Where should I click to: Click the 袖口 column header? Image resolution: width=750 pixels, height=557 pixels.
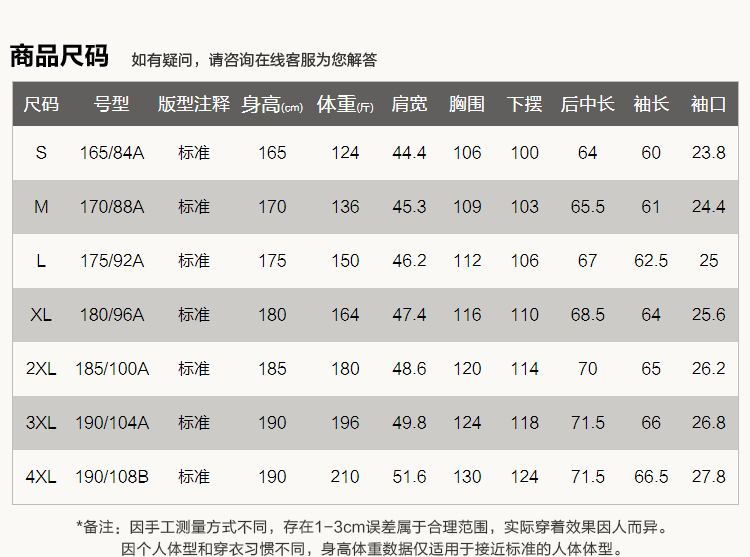(x=708, y=104)
